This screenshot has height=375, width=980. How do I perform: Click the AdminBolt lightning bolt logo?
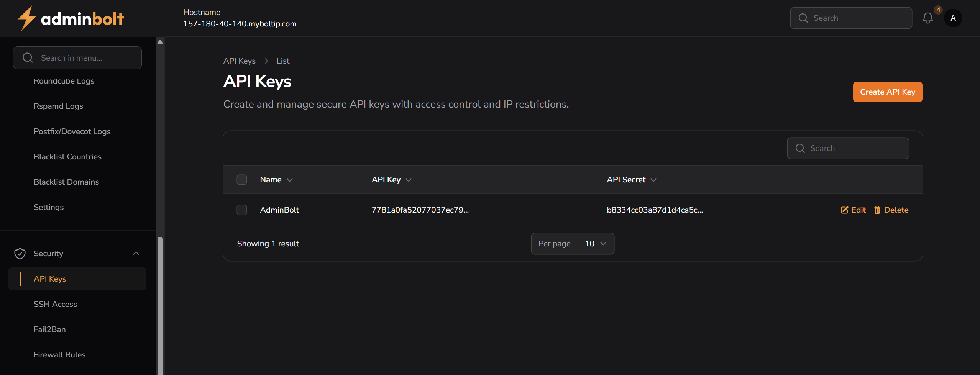[26, 18]
